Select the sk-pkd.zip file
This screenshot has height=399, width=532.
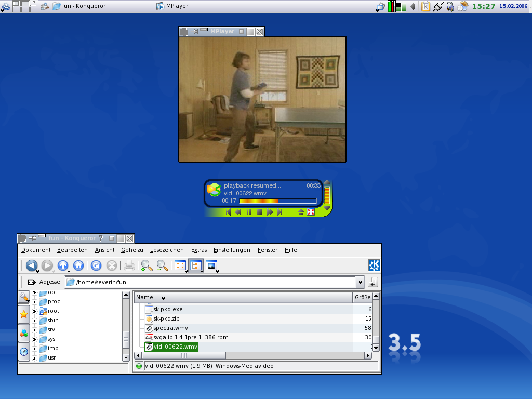pos(166,318)
